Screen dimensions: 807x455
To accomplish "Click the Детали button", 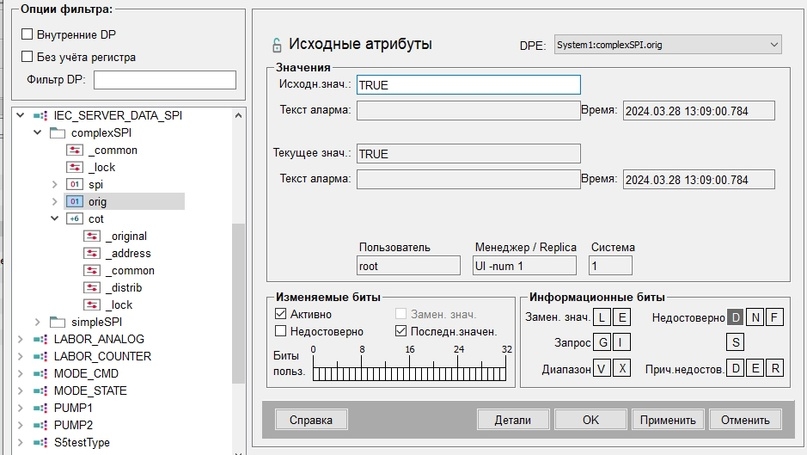I will pyautogui.click(x=513, y=420).
